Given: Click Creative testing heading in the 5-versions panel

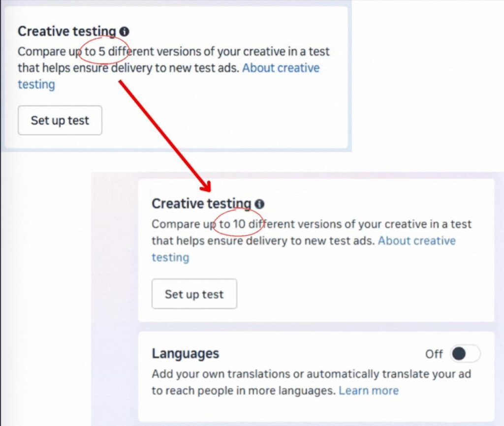Looking at the screenshot, I should point(66,31).
